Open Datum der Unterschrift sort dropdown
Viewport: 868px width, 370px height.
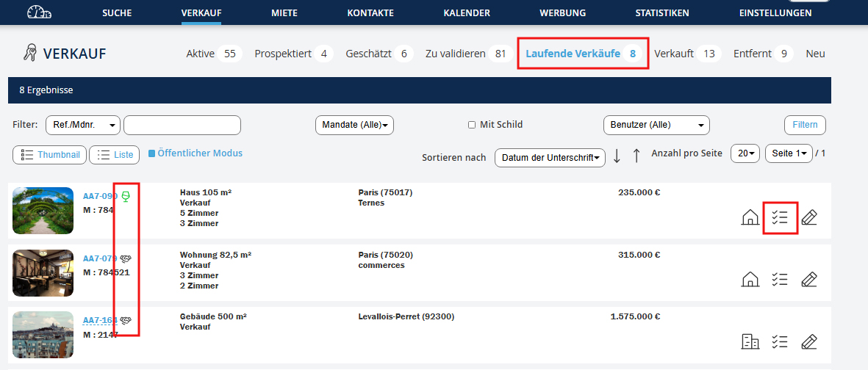pyautogui.click(x=549, y=157)
